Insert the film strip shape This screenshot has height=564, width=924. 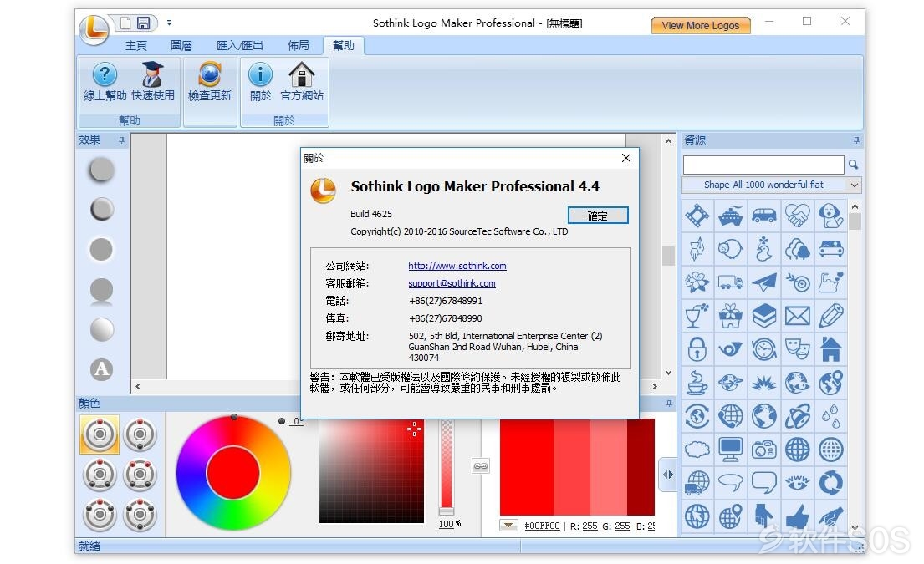coord(697,216)
